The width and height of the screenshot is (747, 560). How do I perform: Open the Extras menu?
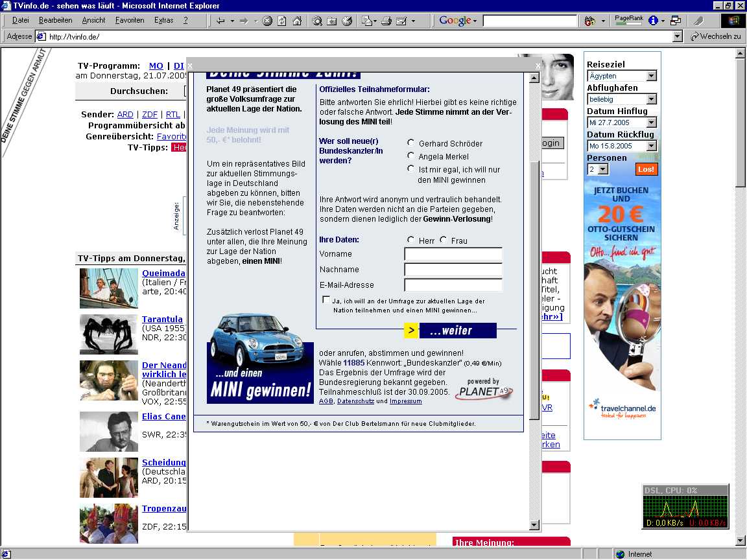coord(163,21)
